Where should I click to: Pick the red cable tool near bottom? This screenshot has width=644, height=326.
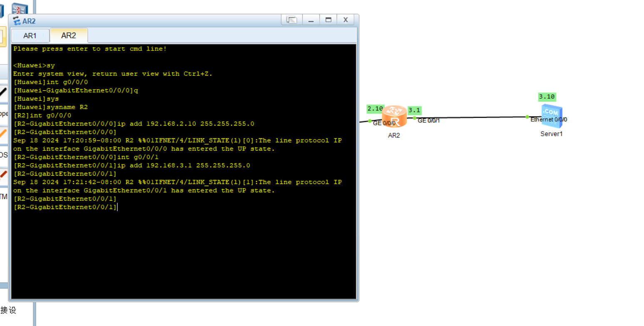tap(3, 174)
